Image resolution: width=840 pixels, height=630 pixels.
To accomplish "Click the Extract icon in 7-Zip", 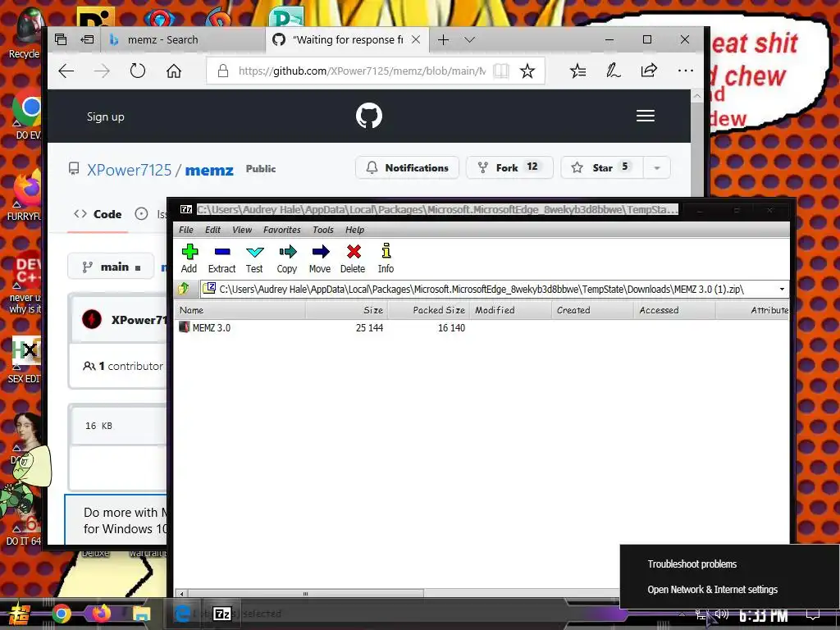I will pos(221,258).
